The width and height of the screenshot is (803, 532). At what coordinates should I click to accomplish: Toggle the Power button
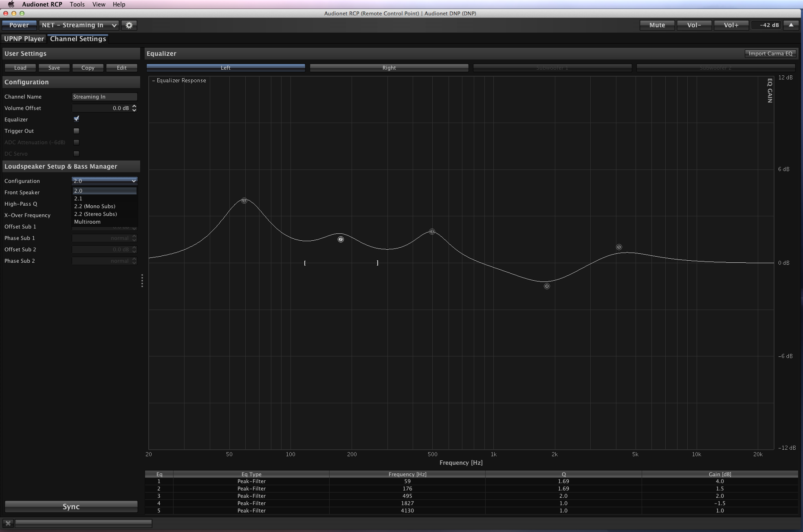(19, 25)
